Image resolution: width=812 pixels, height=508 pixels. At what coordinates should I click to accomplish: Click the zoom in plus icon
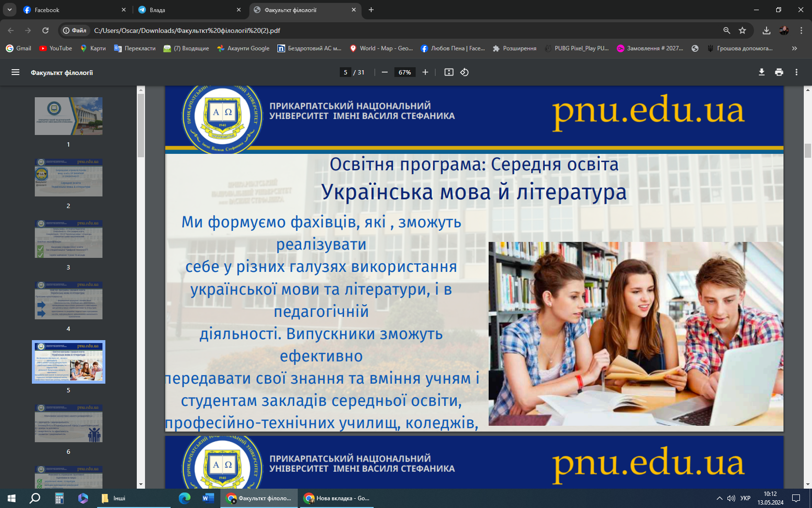coord(425,72)
